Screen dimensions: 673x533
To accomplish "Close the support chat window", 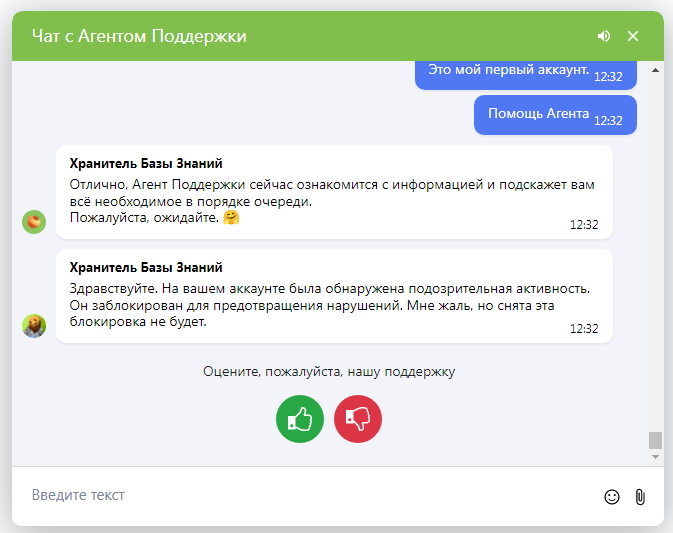I will 633,36.
